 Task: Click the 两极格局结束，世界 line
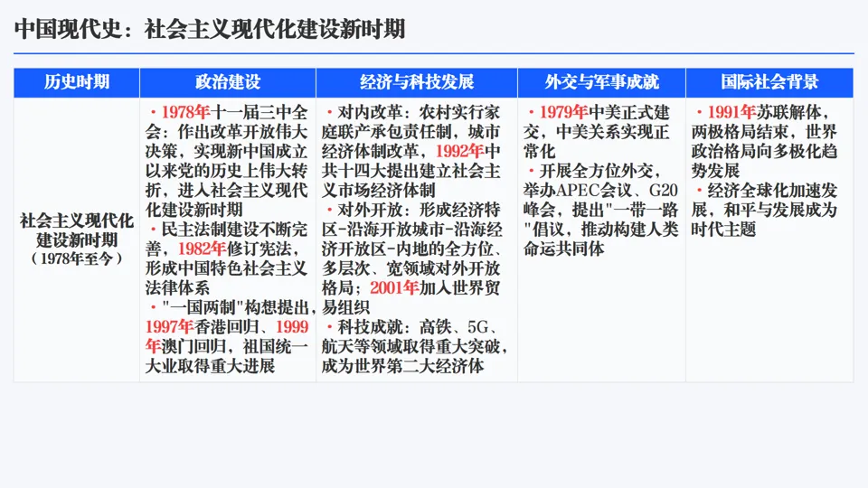[764, 132]
